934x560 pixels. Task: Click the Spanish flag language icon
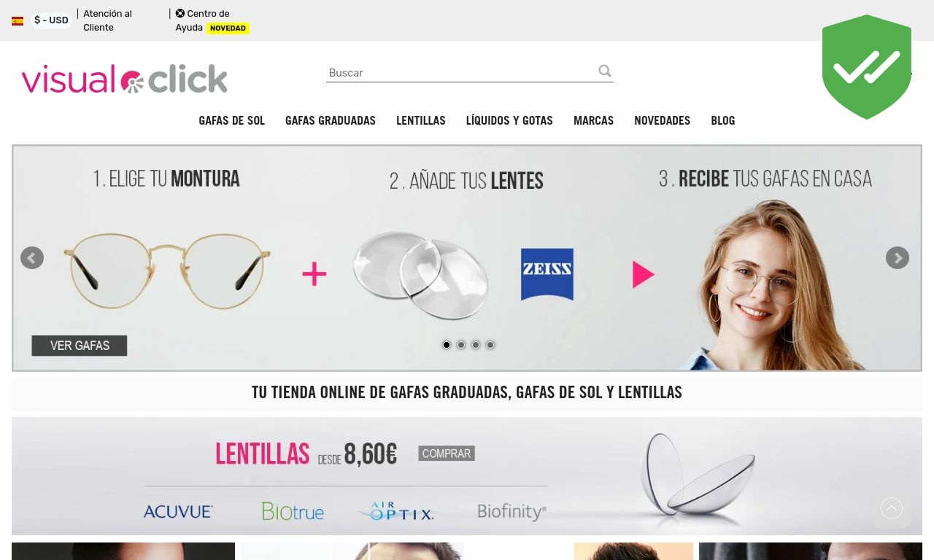click(18, 21)
